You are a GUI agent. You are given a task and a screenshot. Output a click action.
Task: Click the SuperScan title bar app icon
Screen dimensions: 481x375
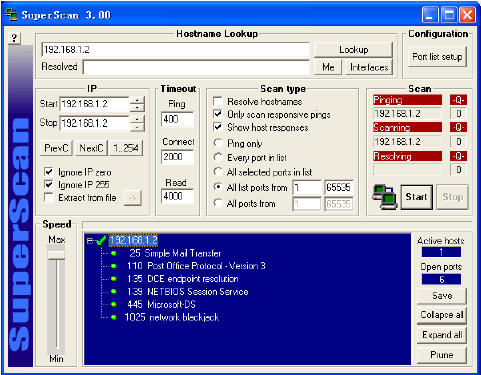(11, 15)
